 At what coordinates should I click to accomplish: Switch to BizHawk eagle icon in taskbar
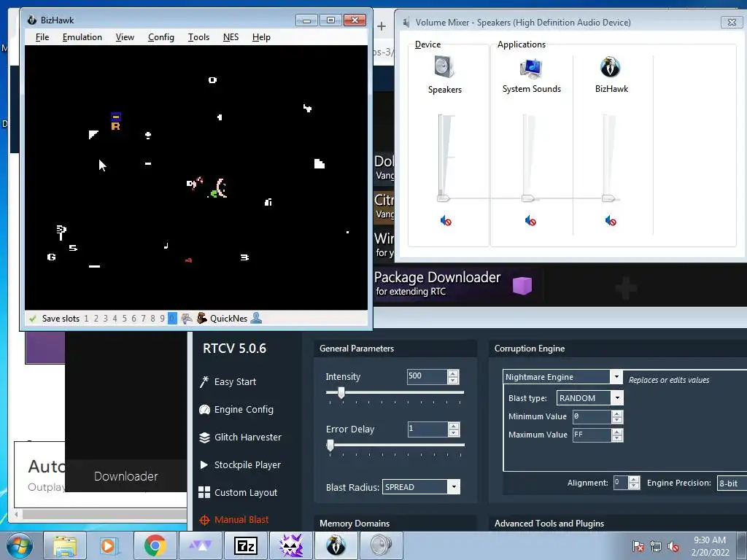pos(336,545)
